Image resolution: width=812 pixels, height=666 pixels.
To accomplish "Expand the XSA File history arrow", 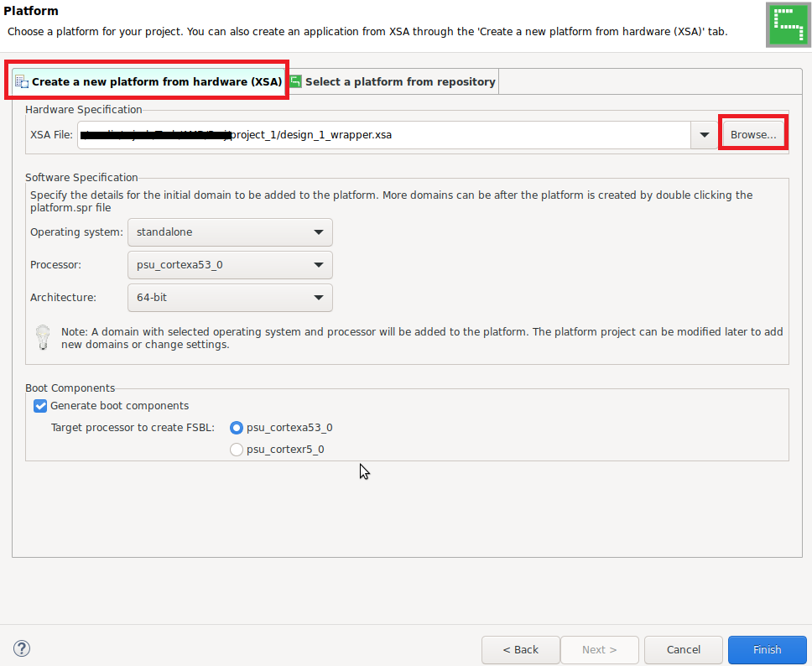I will pyautogui.click(x=703, y=135).
